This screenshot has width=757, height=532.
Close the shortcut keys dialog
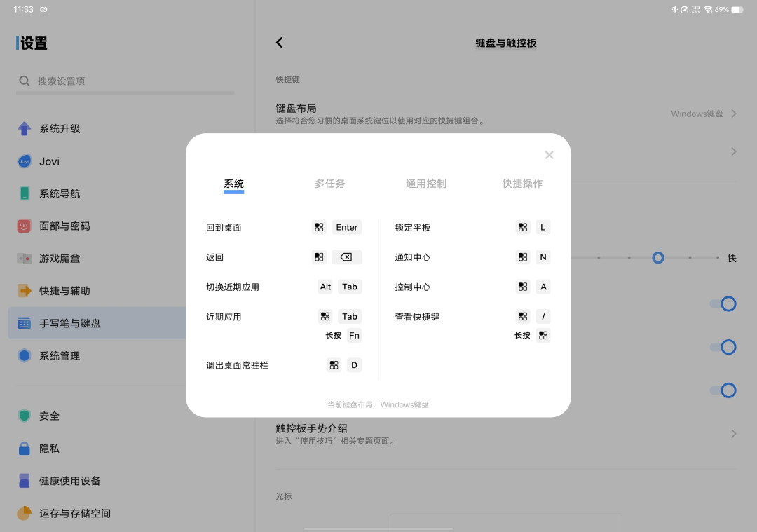click(x=549, y=155)
